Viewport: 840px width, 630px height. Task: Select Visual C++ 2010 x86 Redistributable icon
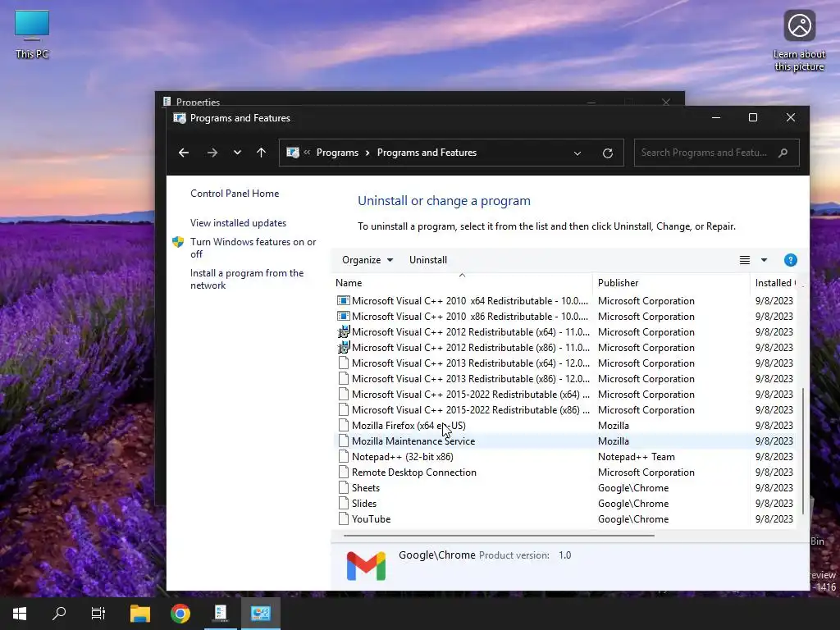[343, 317]
